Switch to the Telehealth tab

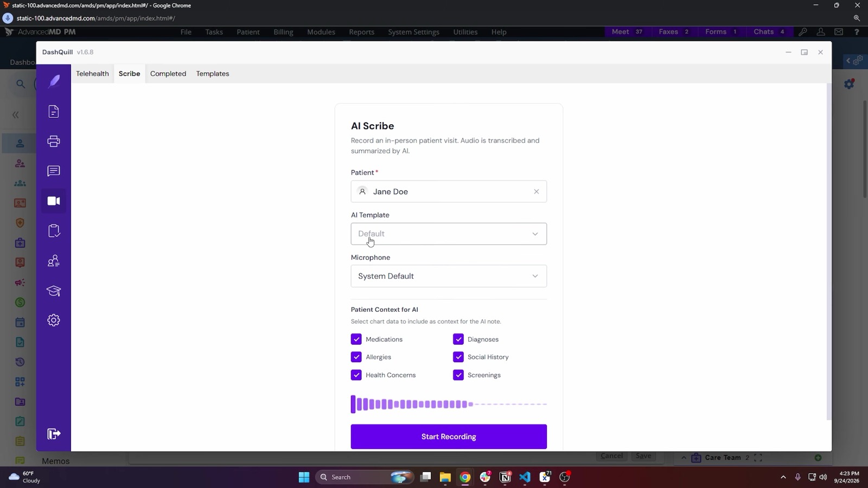tap(92, 74)
